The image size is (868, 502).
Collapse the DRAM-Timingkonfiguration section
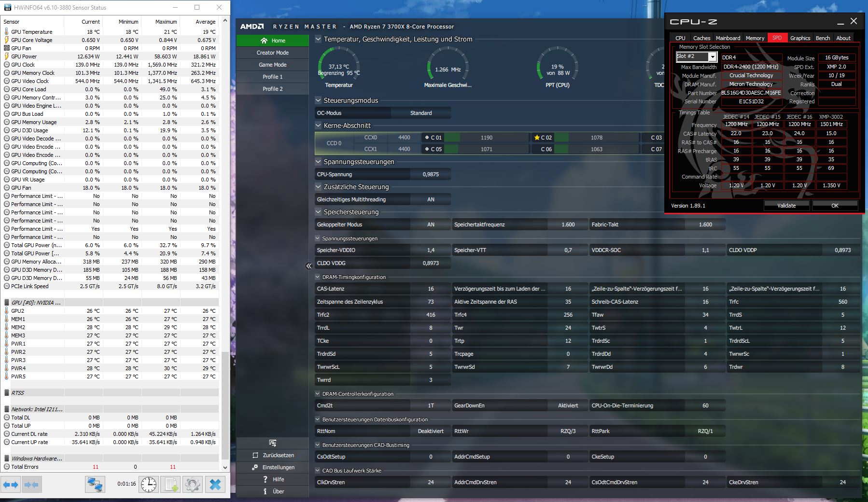pyautogui.click(x=318, y=277)
